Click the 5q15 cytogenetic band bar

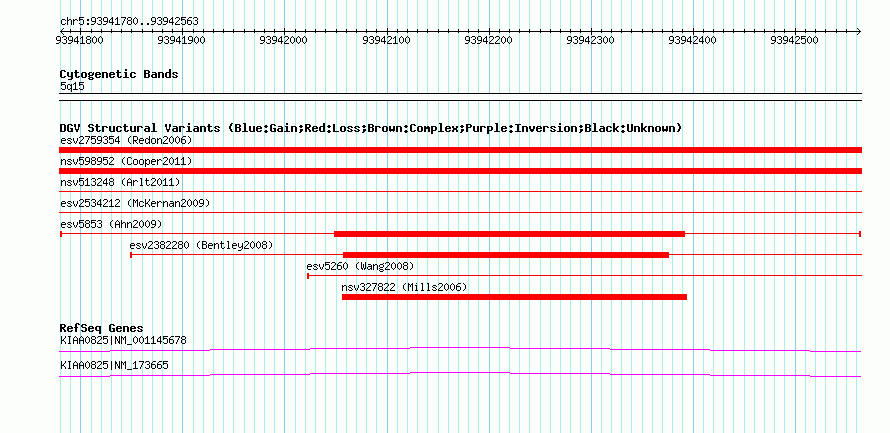(460, 97)
